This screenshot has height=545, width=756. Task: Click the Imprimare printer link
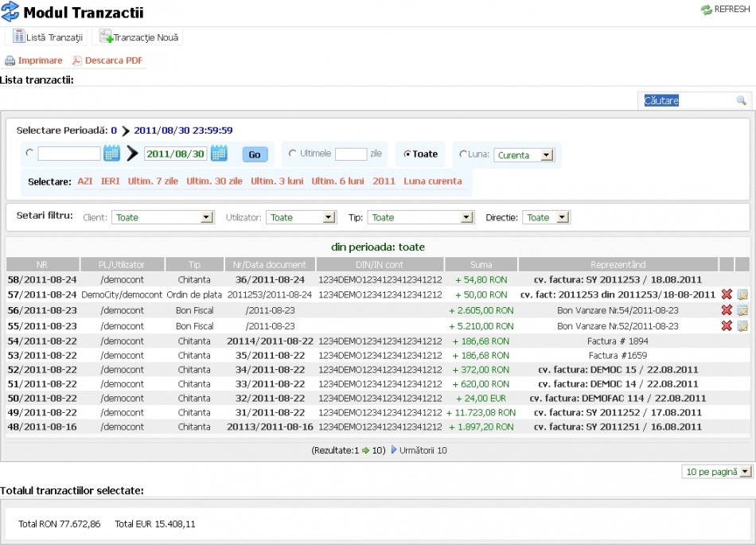pyautogui.click(x=33, y=60)
